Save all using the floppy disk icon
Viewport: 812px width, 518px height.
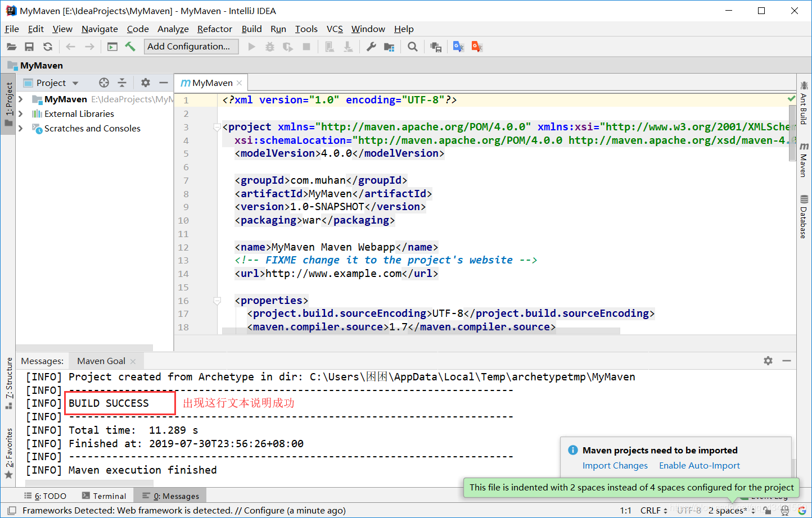point(29,47)
